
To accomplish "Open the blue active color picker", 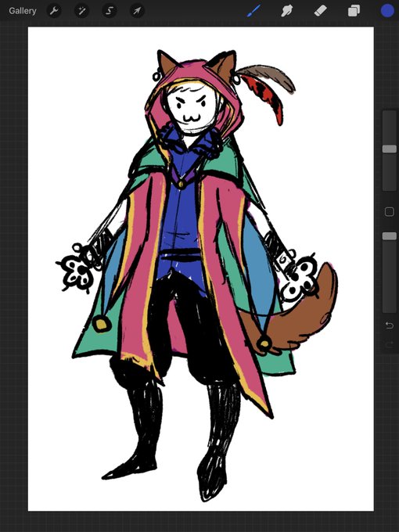I will (387, 11).
